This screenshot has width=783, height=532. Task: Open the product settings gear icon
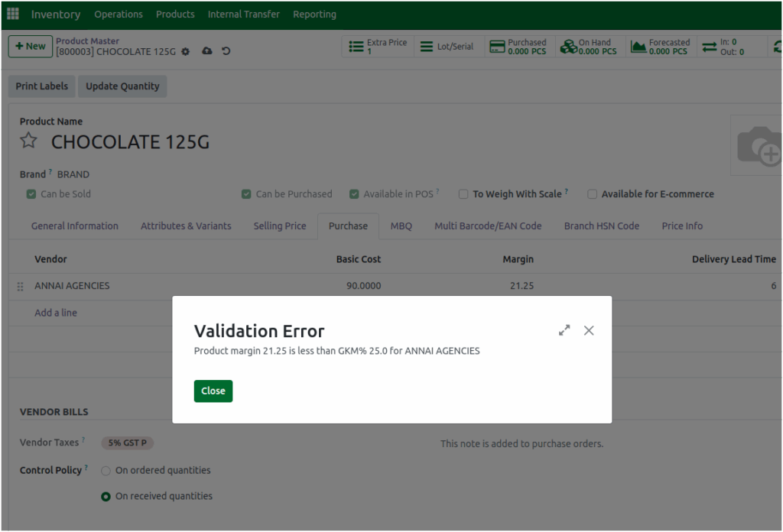click(x=184, y=51)
